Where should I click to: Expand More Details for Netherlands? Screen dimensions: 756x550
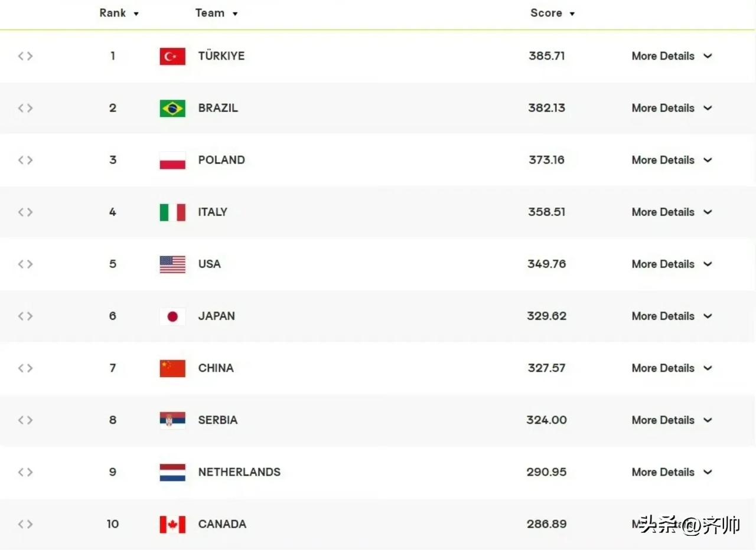pyautogui.click(x=672, y=472)
